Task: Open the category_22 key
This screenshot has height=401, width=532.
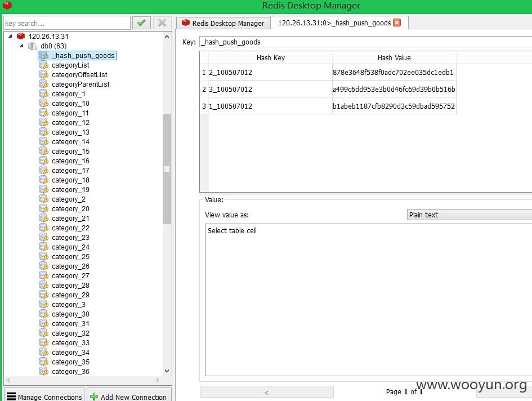Action: [x=70, y=228]
